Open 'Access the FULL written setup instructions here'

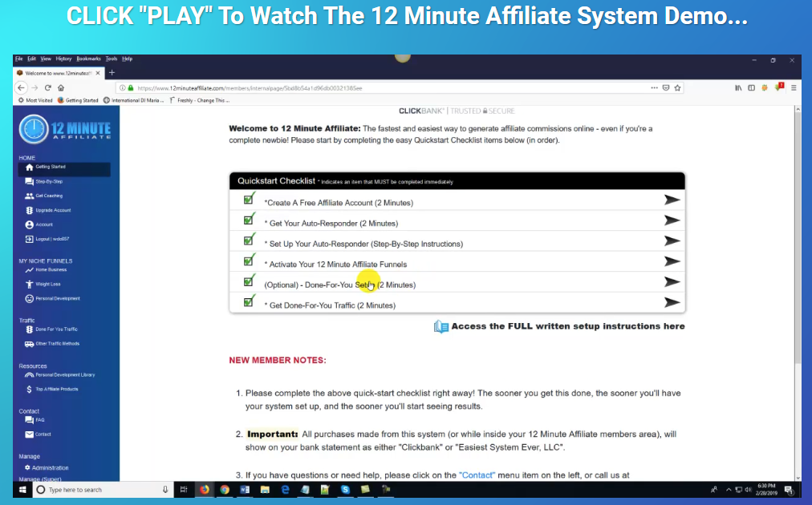point(560,326)
